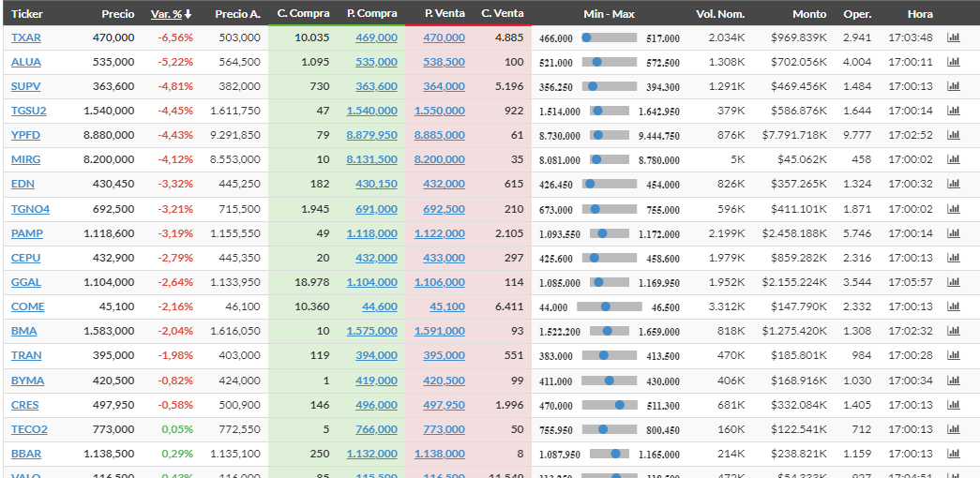The width and height of the screenshot is (980, 478).
Task: Sort table by C. Compra header
Action: (303, 14)
